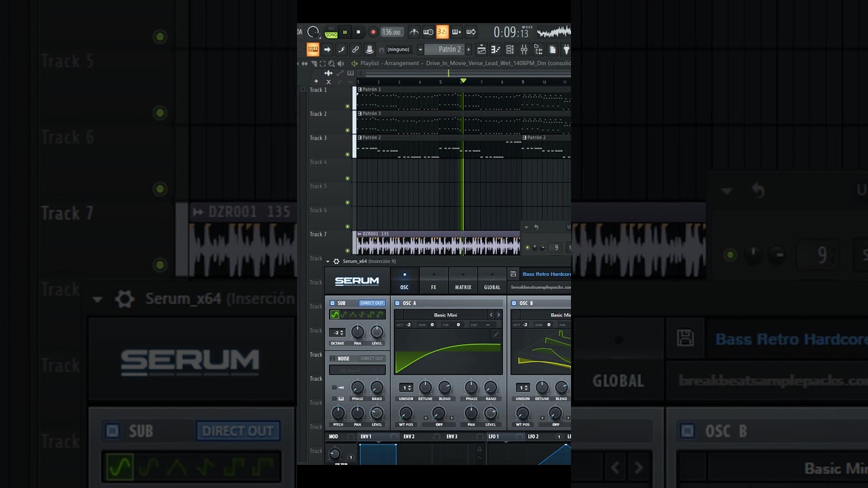Click the SUB OCTAVE stepper
Image resolution: width=868 pixels, height=488 pixels.
click(x=337, y=332)
